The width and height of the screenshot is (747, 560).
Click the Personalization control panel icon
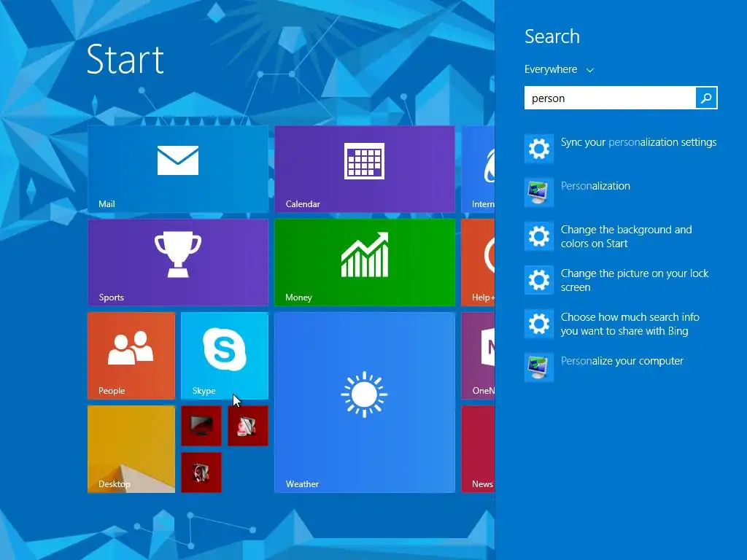(539, 192)
